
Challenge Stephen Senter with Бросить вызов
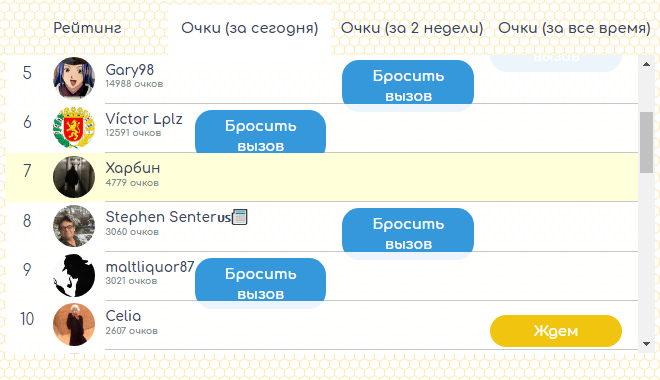[408, 234]
